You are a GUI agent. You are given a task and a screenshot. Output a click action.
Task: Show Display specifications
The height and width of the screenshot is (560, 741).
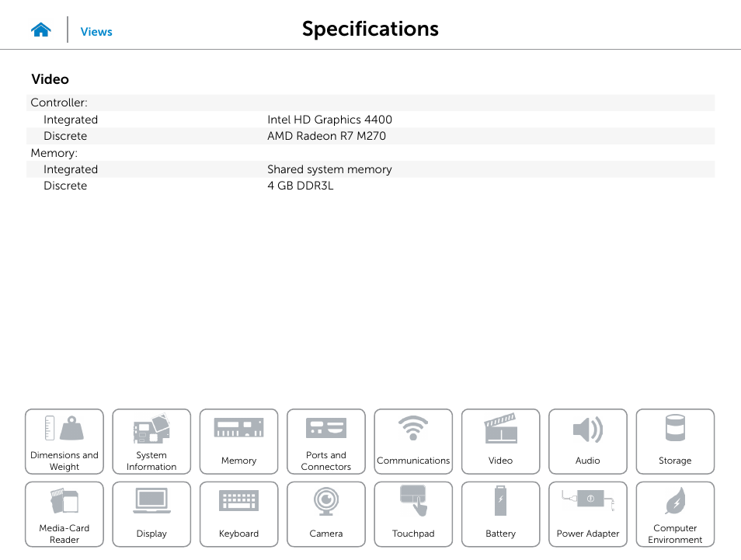[151, 514]
